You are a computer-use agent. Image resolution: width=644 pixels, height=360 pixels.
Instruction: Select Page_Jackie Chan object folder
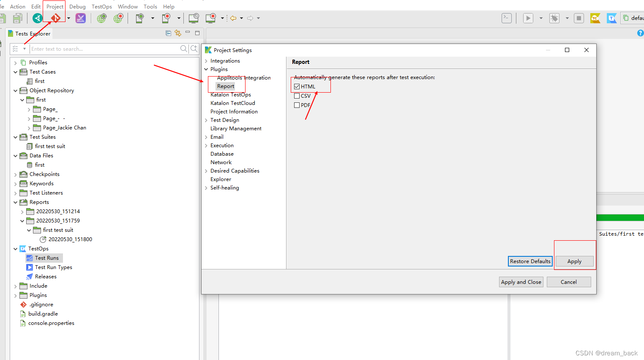pos(64,128)
